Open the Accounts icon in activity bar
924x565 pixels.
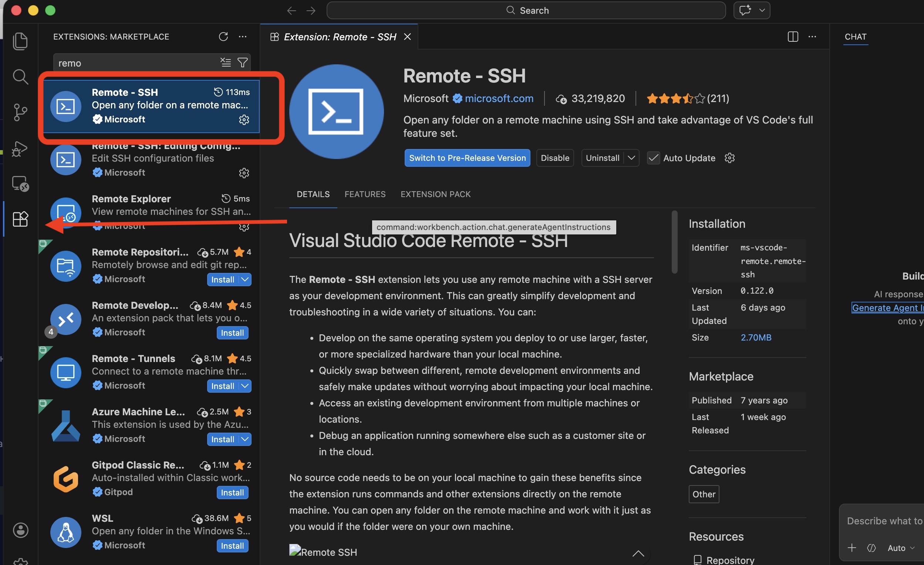[x=20, y=530]
